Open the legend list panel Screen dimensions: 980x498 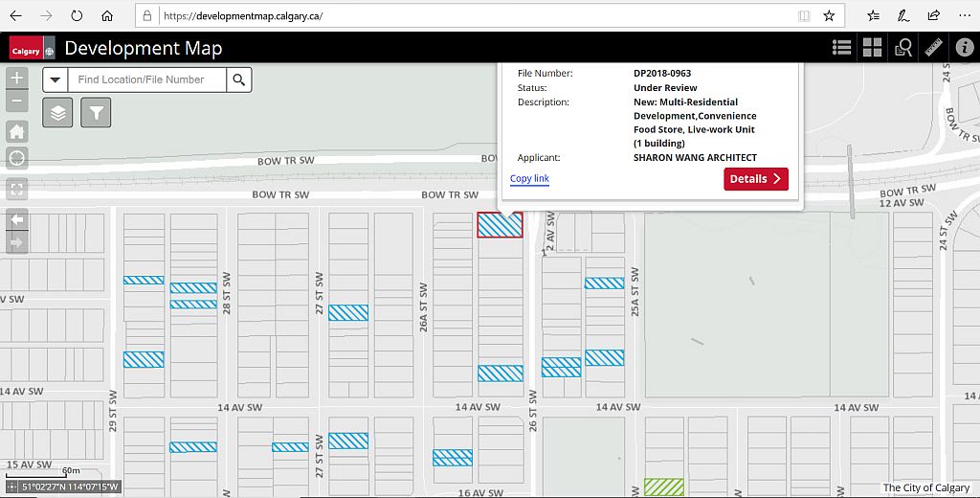pos(842,48)
